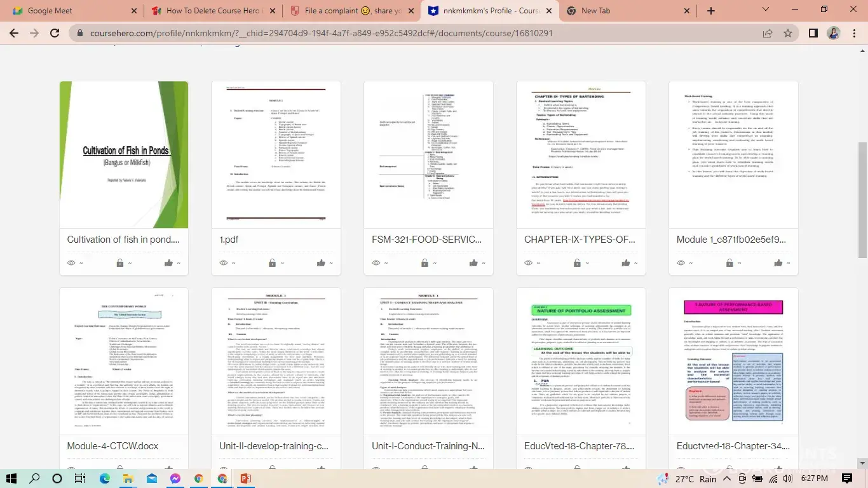Screen dimensions: 868x488
Task: Open the Module-4-CTCW.docx document title
Action: [113, 446]
